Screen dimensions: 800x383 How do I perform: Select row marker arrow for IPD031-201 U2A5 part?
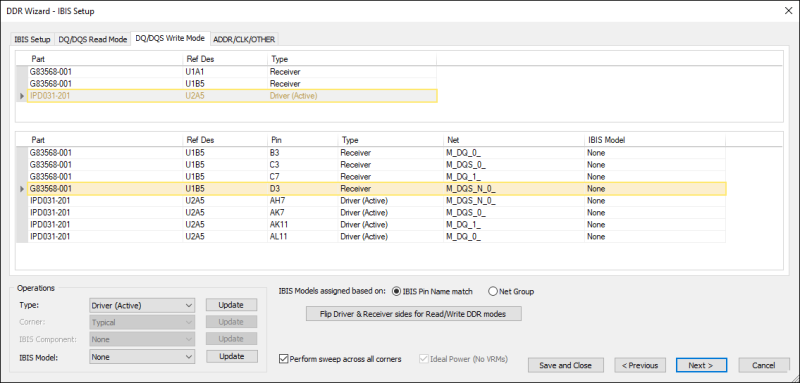21,96
